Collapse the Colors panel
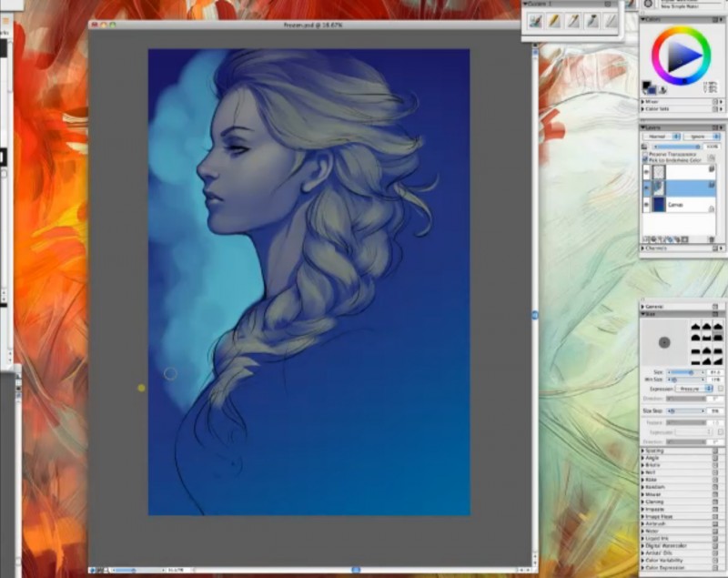Screen dimensions: 728x578 (643, 19)
